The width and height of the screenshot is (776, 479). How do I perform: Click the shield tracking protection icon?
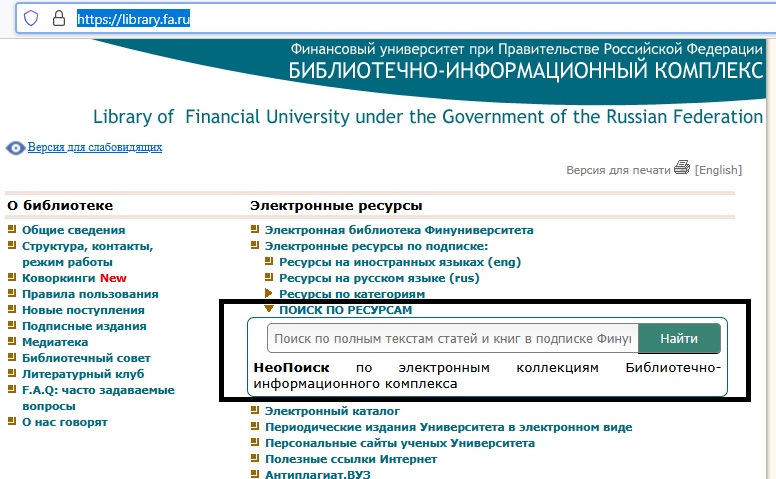(32, 18)
